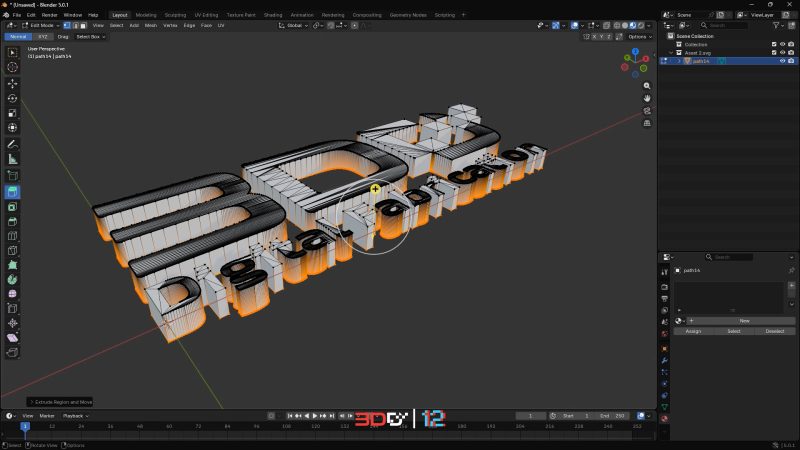Open the Mesh menu in the viewport header
This screenshot has height=450, width=800.
[150, 25]
